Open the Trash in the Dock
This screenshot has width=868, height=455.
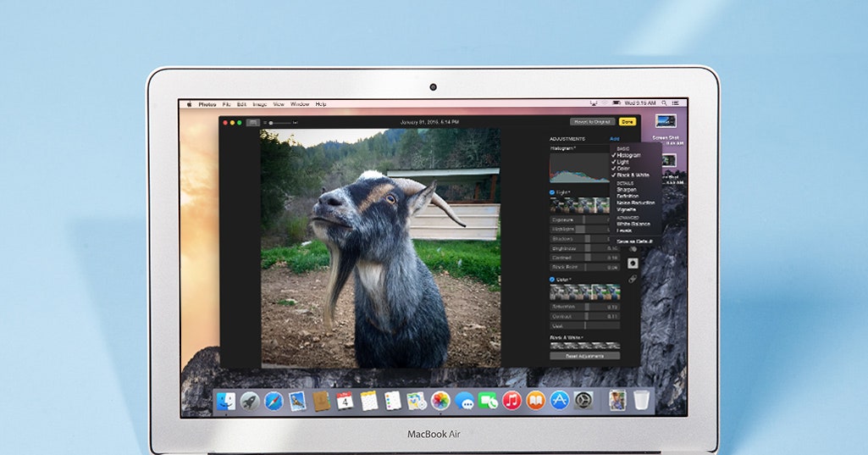pyautogui.click(x=641, y=401)
